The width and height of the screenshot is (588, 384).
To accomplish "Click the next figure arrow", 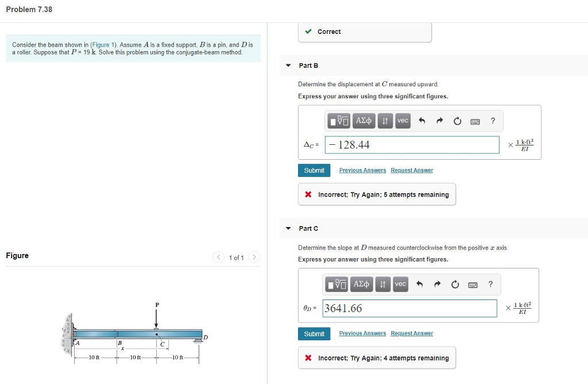I will click(254, 257).
